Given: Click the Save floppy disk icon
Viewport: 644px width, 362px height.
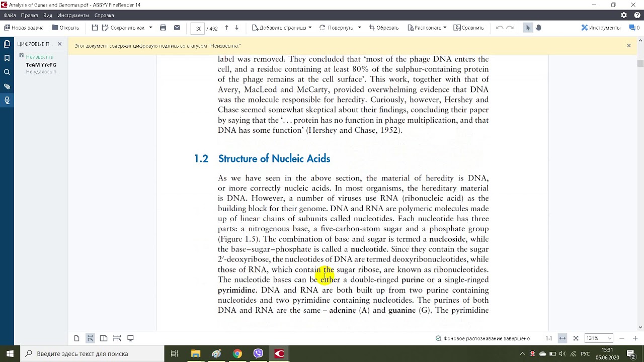Looking at the screenshot, I should (x=95, y=28).
